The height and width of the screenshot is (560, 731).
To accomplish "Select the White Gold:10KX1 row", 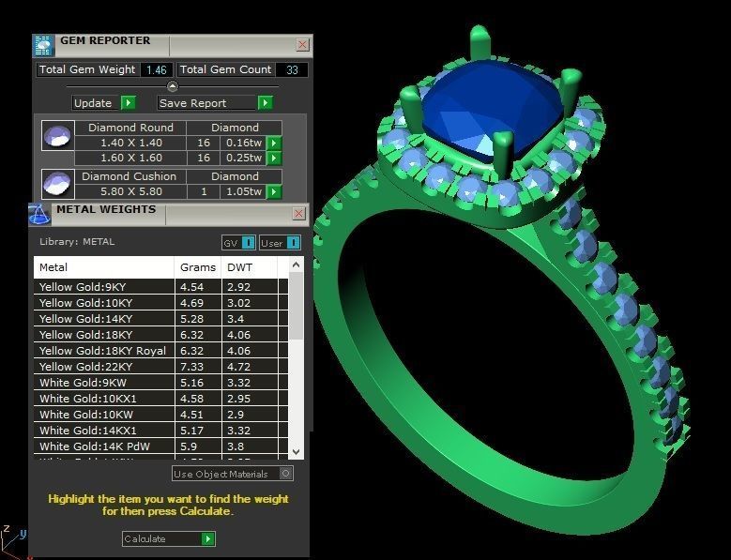I will point(160,399).
